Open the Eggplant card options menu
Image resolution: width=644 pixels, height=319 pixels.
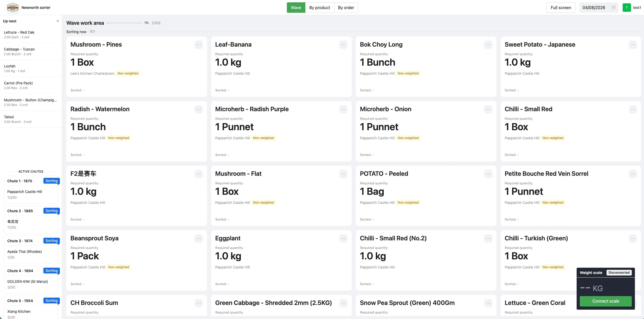(343, 239)
